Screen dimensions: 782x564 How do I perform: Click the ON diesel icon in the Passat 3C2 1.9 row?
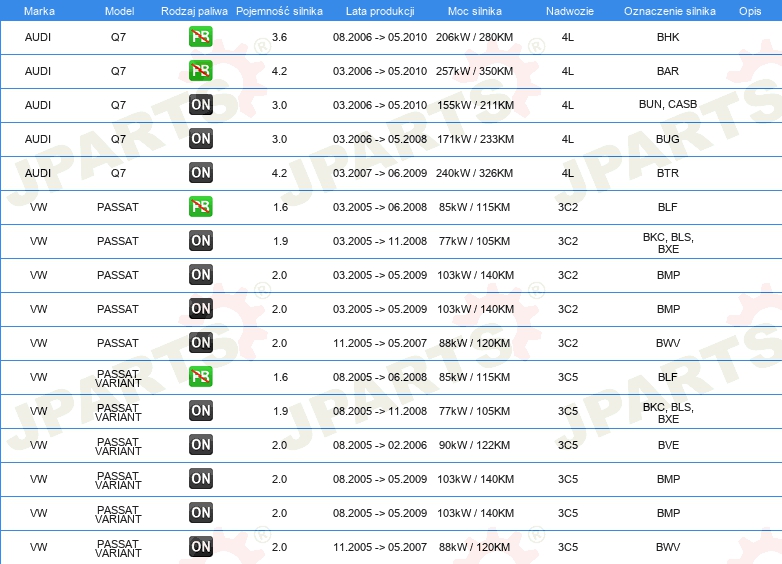(200, 241)
